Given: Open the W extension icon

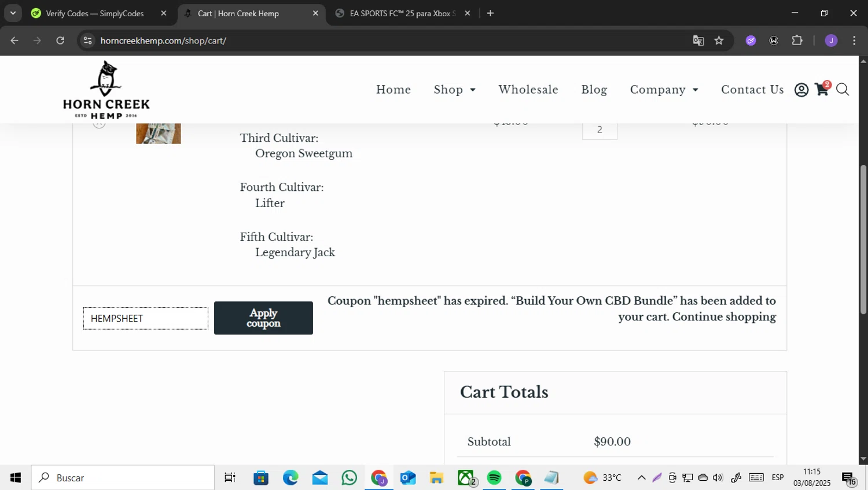Looking at the screenshot, I should 774,40.
